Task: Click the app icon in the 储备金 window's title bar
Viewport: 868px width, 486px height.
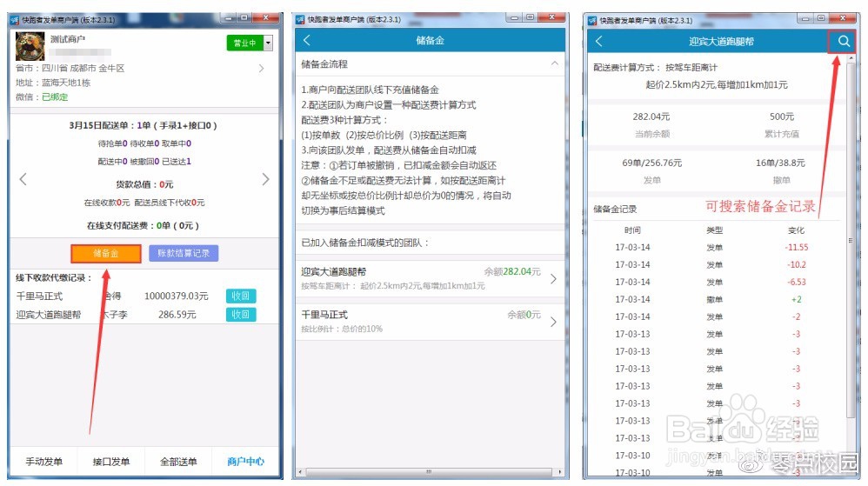Action: (300, 19)
